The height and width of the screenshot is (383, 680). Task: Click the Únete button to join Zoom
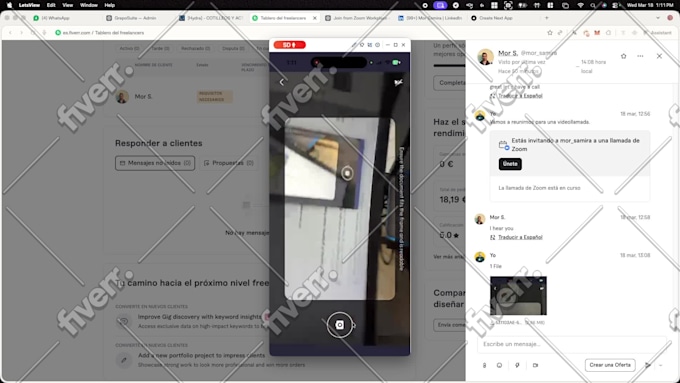pos(510,164)
